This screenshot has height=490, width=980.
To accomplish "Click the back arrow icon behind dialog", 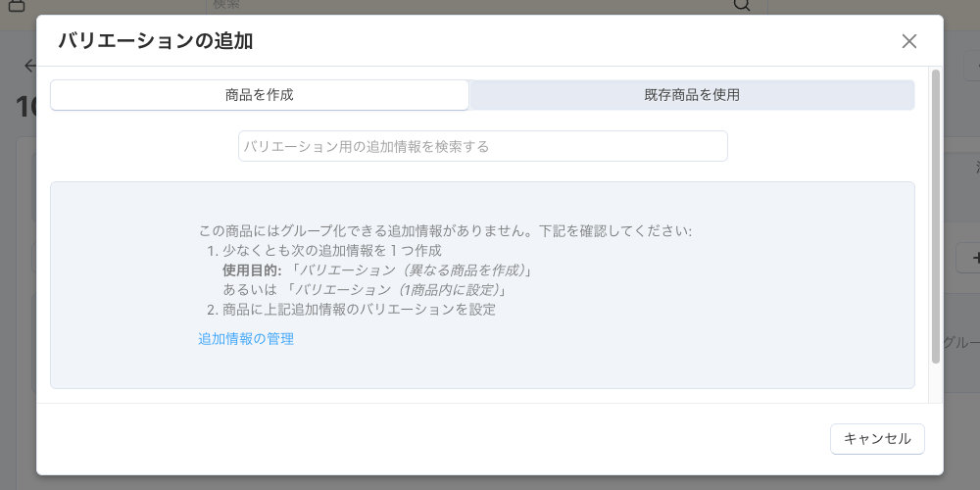I will (29, 66).
